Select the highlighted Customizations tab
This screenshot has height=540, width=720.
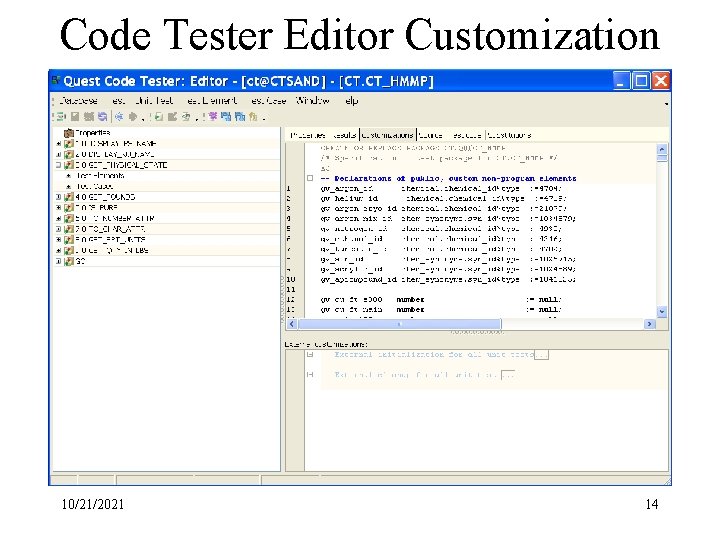[388, 135]
